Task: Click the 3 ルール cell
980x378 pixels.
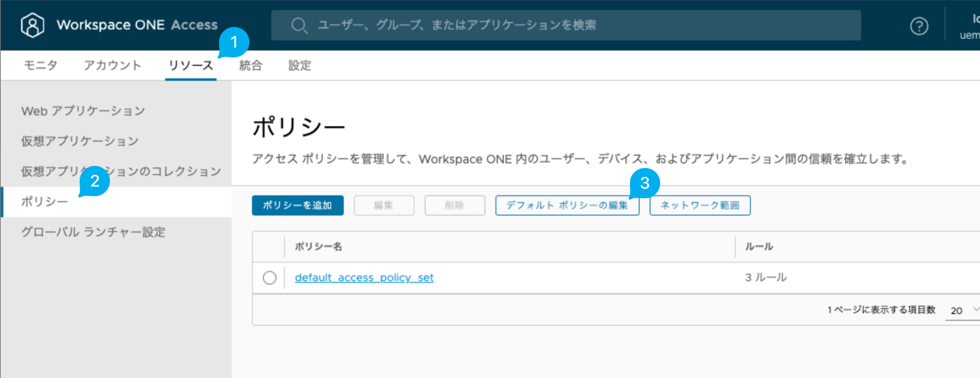Action: pyautogui.click(x=766, y=278)
